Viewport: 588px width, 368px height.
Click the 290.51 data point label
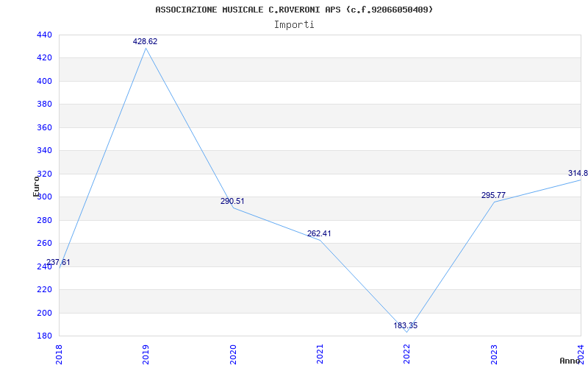[232, 201]
